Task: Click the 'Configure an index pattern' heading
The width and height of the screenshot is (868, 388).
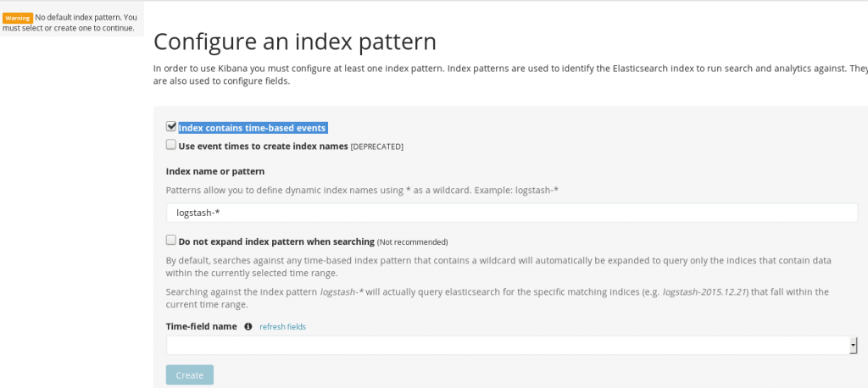Action: tap(294, 42)
